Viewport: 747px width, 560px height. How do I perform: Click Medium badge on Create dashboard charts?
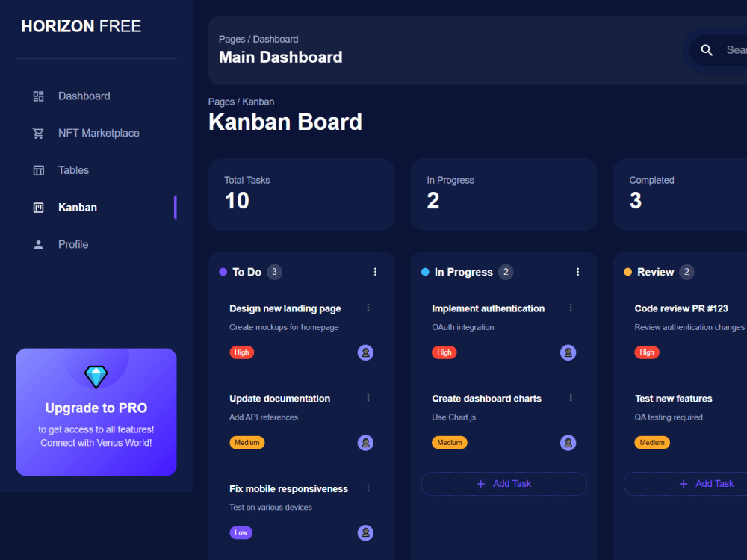449,442
